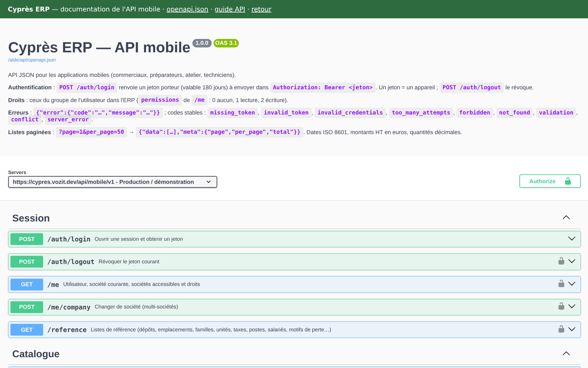Collapse the Catalogue section

(x=566, y=354)
